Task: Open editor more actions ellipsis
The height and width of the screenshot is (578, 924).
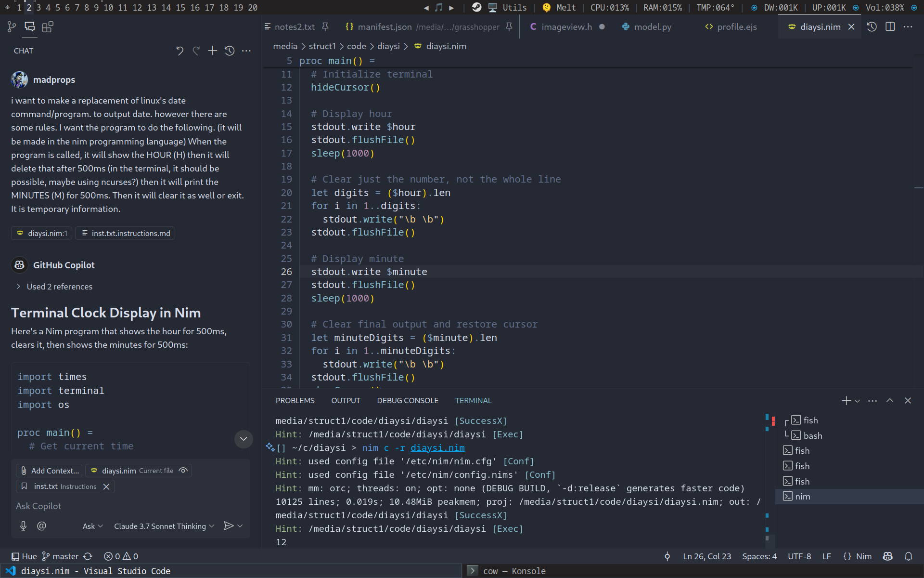Action: (908, 27)
